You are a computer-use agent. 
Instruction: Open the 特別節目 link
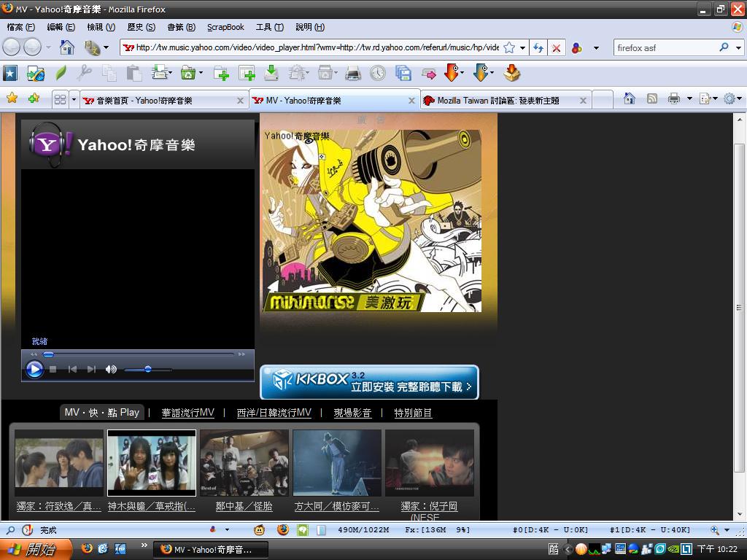tap(413, 413)
